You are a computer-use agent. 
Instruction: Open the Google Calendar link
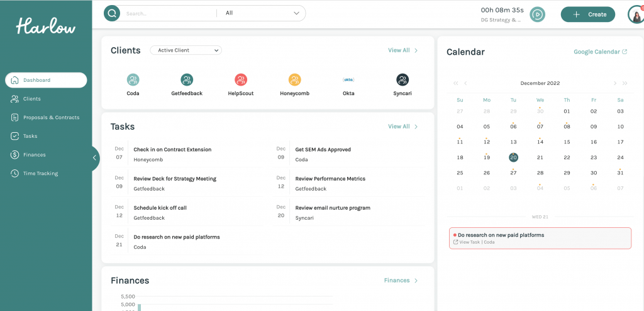click(600, 52)
